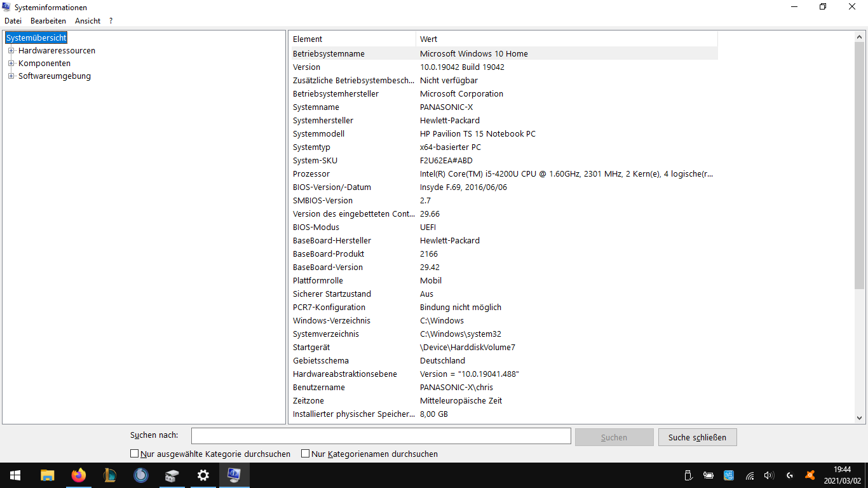This screenshot has width=868, height=488.
Task: Select the Hardwareressourcen tree label
Action: click(57, 51)
